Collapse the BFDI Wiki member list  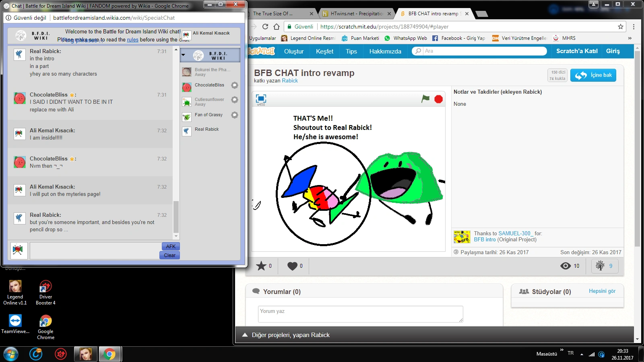click(x=183, y=55)
